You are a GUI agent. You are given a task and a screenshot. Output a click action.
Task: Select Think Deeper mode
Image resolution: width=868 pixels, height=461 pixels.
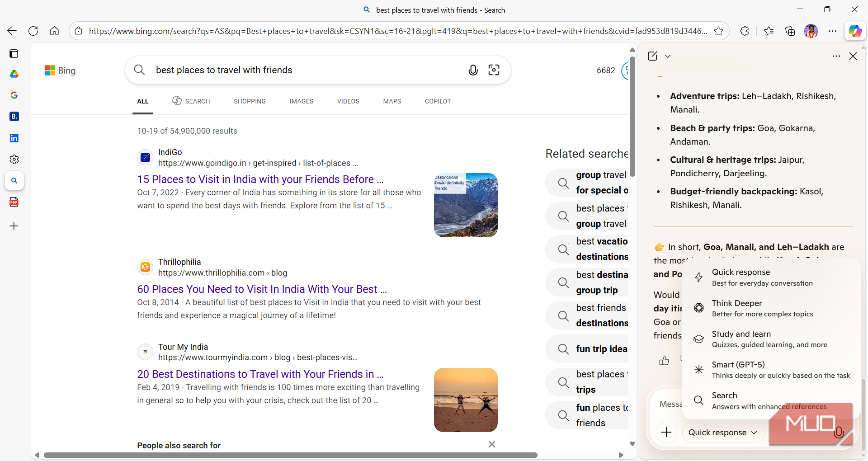[770, 308]
